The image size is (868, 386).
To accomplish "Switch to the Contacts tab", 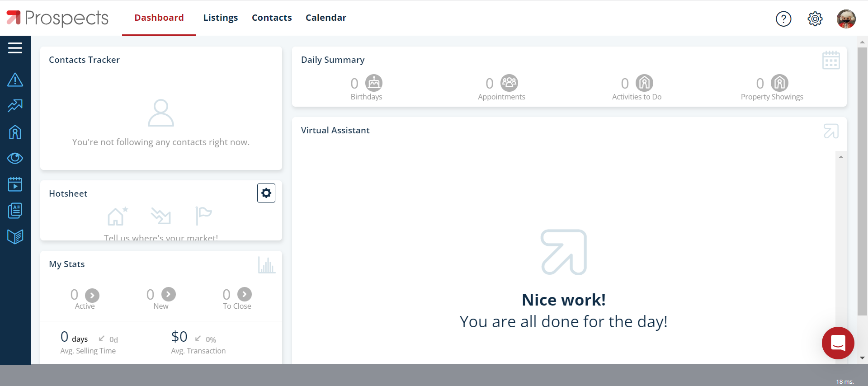I will pos(272,18).
